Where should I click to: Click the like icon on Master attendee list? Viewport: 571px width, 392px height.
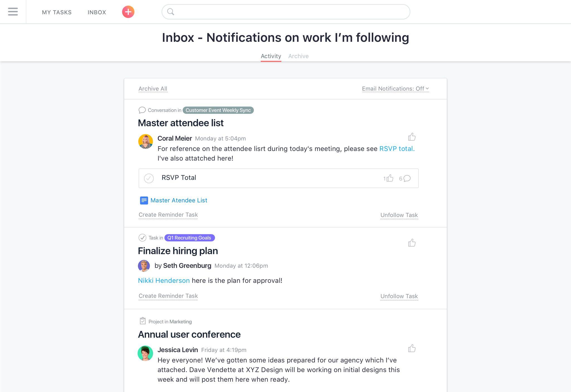tap(411, 137)
